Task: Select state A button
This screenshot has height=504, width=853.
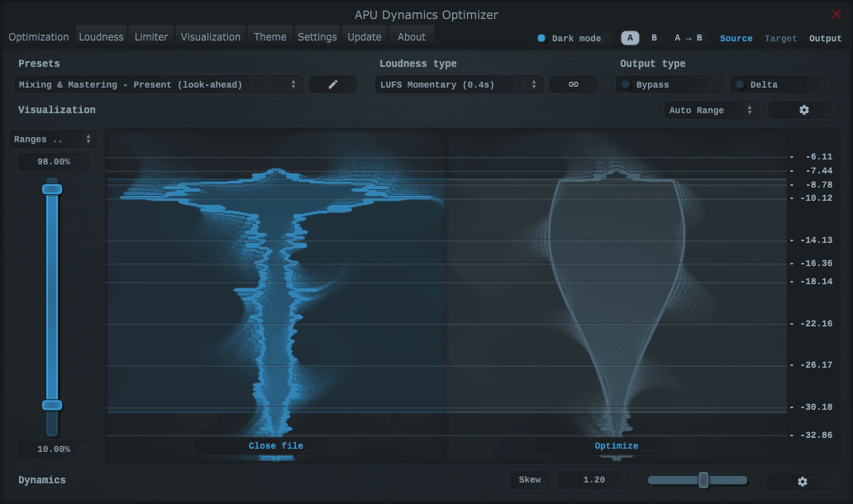Action: coord(630,37)
